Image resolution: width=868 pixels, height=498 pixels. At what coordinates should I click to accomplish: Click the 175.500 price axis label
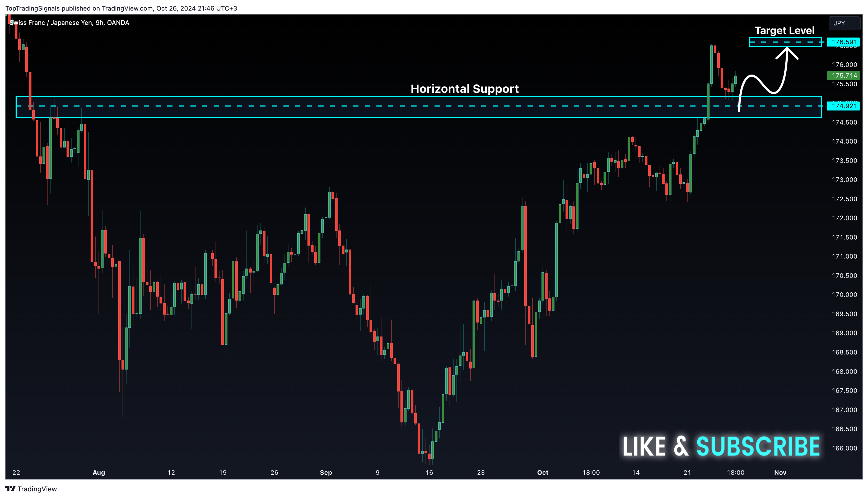point(844,84)
